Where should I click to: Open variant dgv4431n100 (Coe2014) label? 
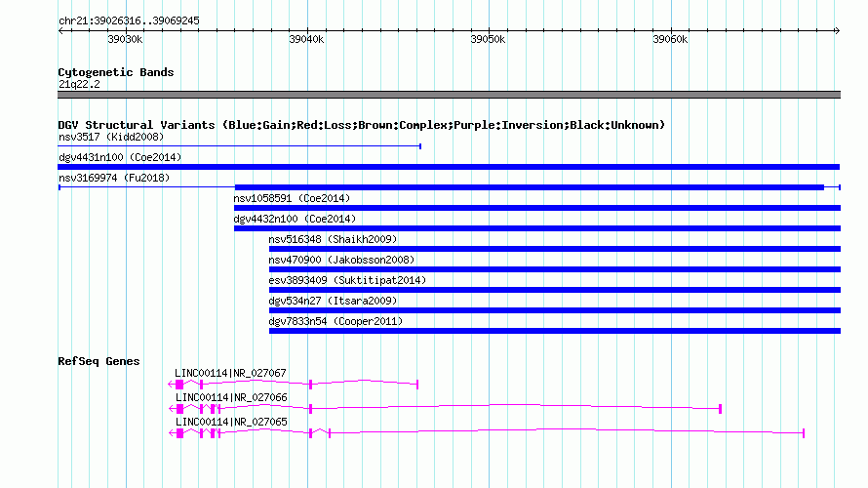120,157
